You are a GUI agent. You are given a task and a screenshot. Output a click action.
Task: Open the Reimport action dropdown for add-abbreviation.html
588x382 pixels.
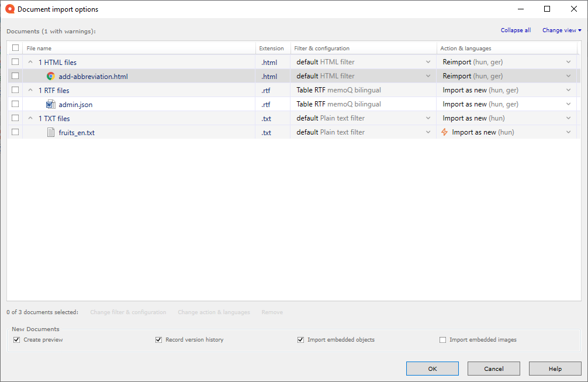coord(568,76)
